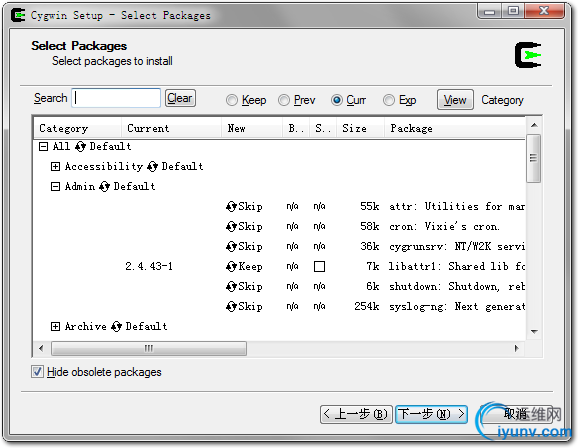Click the cancel button at bottom right

click(517, 414)
